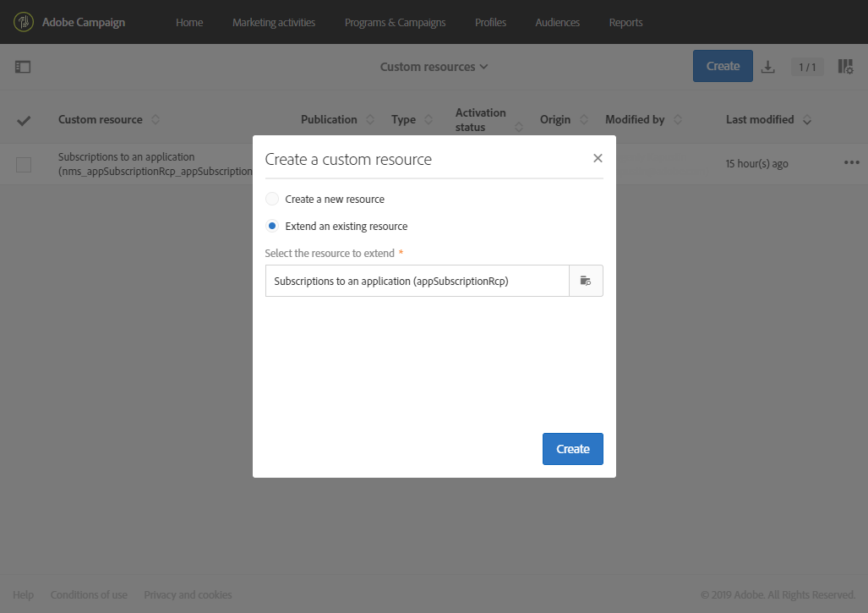Open the Home menu
Image resolution: width=868 pixels, height=613 pixels.
click(x=189, y=23)
